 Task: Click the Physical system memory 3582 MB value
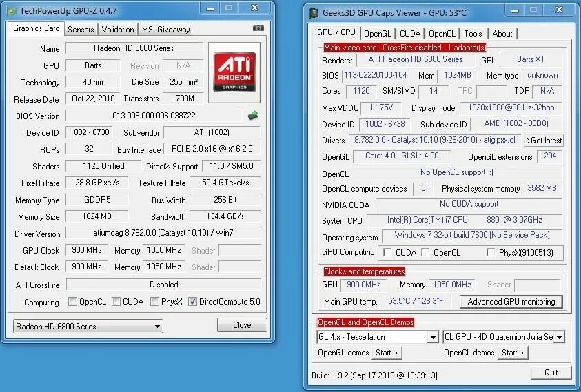(542, 188)
